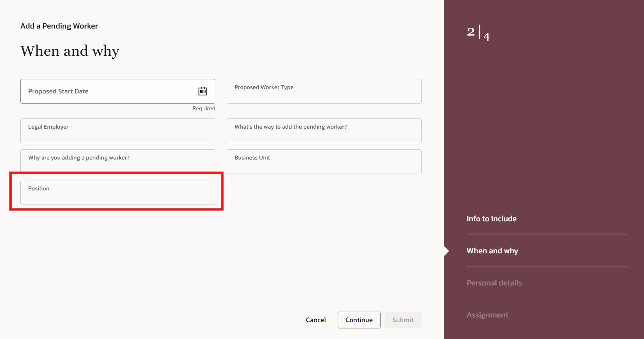Image resolution: width=644 pixels, height=339 pixels.
Task: Open the Proposed Worker Type dropdown
Action: [324, 91]
